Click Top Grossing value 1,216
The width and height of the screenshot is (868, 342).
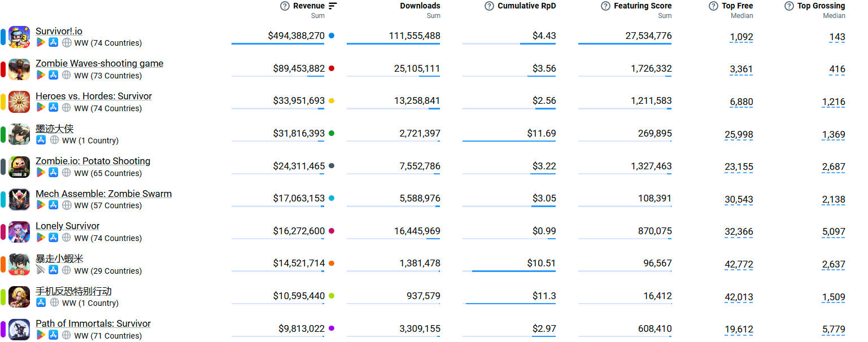tap(834, 102)
